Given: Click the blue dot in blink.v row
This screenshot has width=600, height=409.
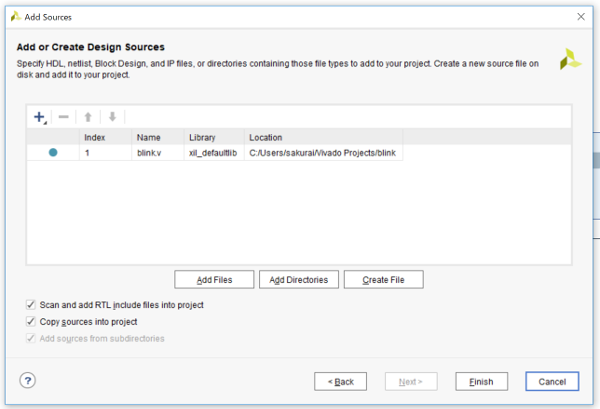Looking at the screenshot, I should tap(52, 153).
